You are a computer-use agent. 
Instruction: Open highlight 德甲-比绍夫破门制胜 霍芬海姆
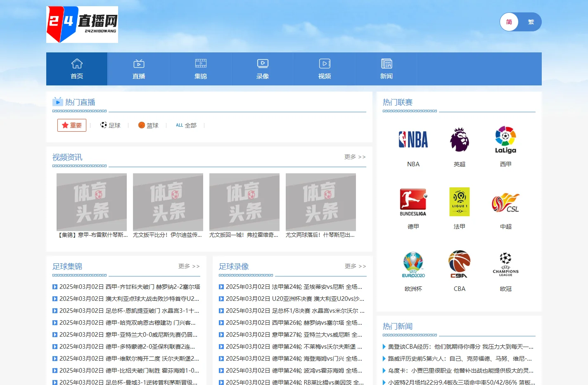tap(129, 370)
